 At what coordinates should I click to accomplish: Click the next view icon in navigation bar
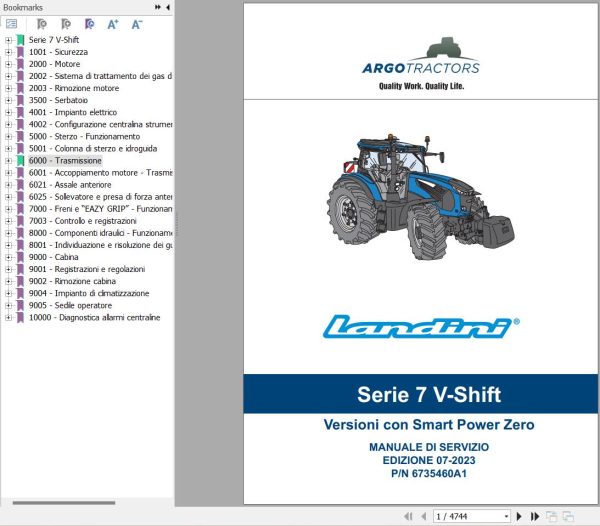click(568, 516)
